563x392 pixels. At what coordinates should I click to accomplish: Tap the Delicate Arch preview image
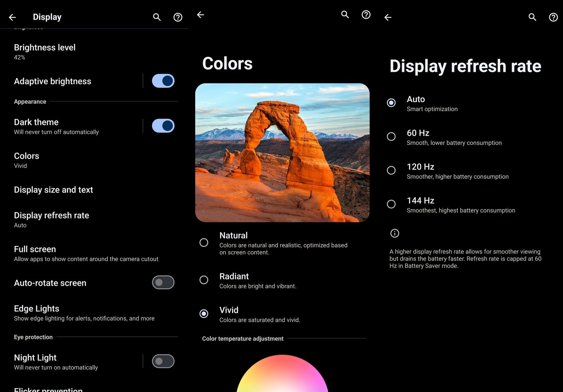282,153
